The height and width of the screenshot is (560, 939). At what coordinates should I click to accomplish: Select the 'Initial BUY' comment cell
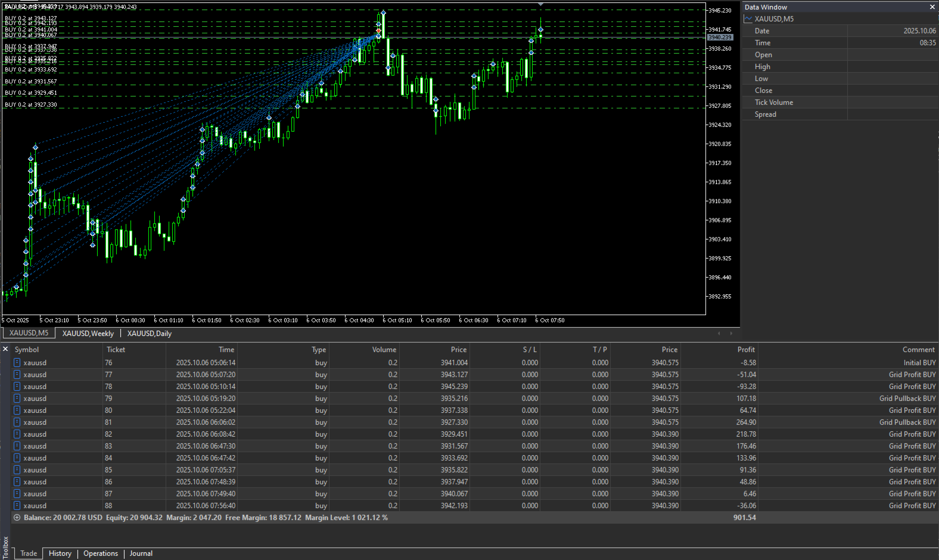(x=919, y=363)
